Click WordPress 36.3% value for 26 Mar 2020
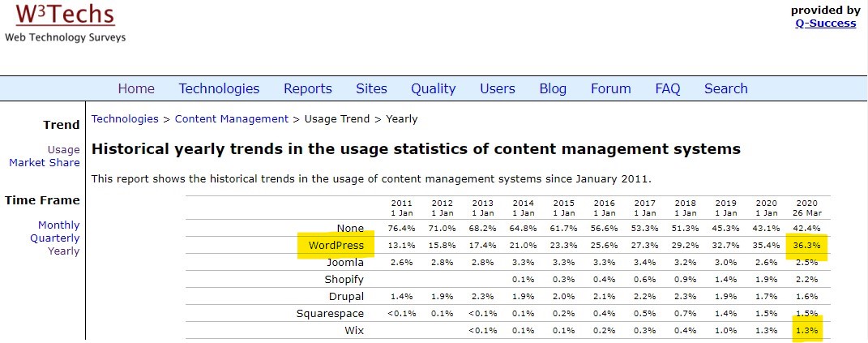Viewport: 868px width, 343px height. 806,246
